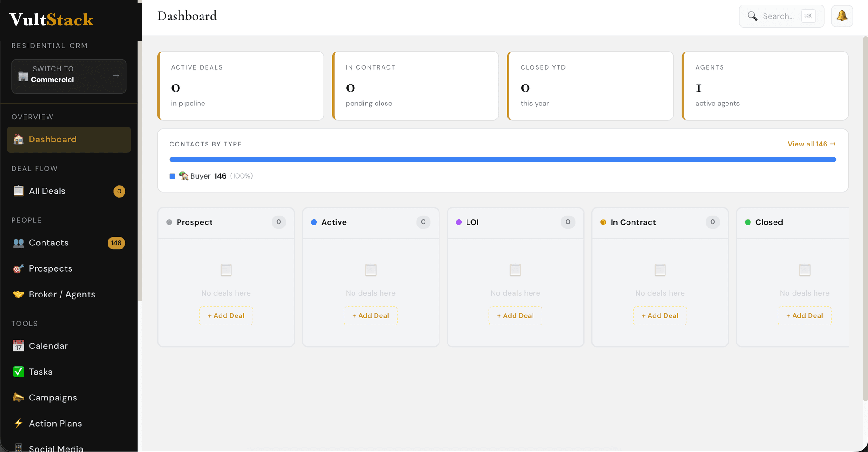Click the Active Deals stat card

[241, 86]
